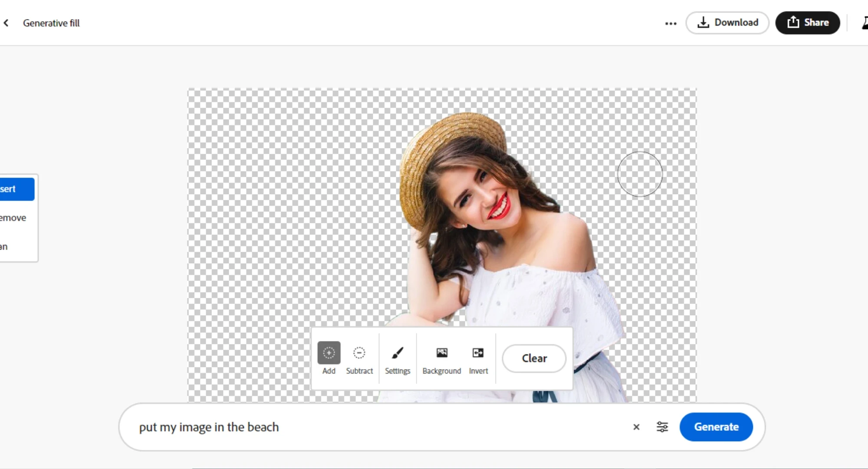The height and width of the screenshot is (469, 868).
Task: Click the Download button
Action: pyautogui.click(x=727, y=23)
